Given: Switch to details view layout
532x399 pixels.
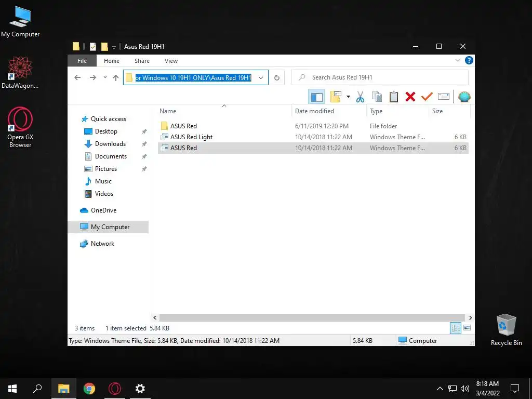Looking at the screenshot, I should 456,328.
